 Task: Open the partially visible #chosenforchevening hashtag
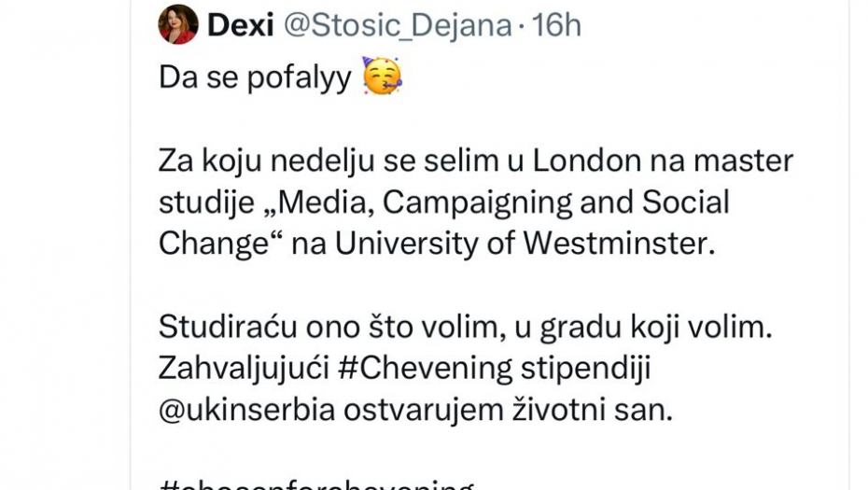click(x=316, y=483)
